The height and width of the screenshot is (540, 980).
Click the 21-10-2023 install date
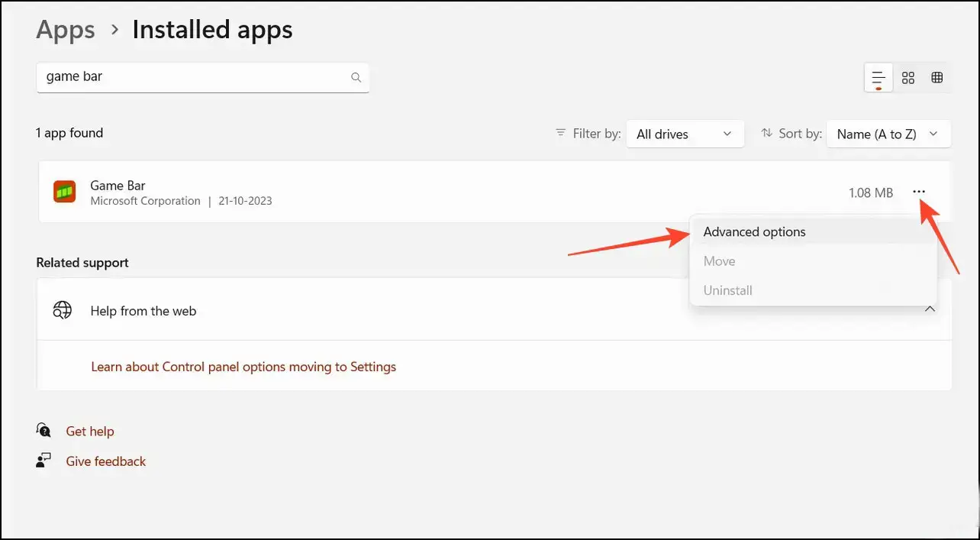click(x=243, y=201)
